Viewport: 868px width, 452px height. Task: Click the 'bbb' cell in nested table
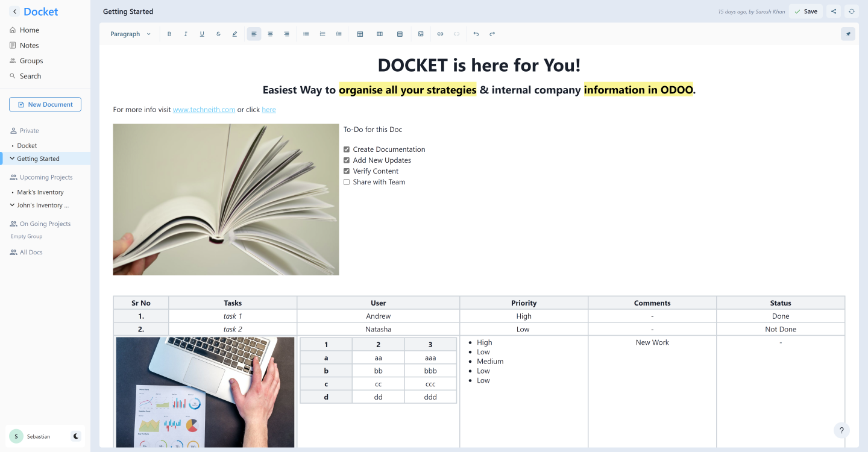pyautogui.click(x=430, y=371)
